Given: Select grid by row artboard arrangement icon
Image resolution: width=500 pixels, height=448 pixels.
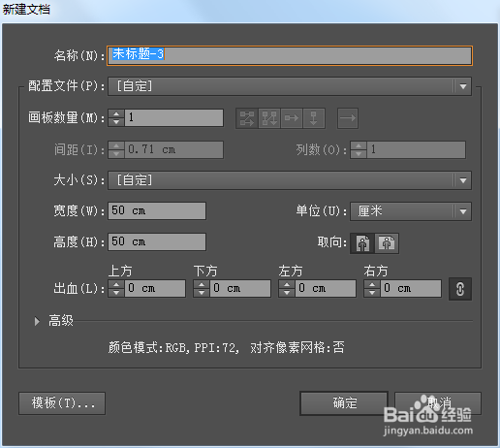Looking at the screenshot, I should point(247,118).
